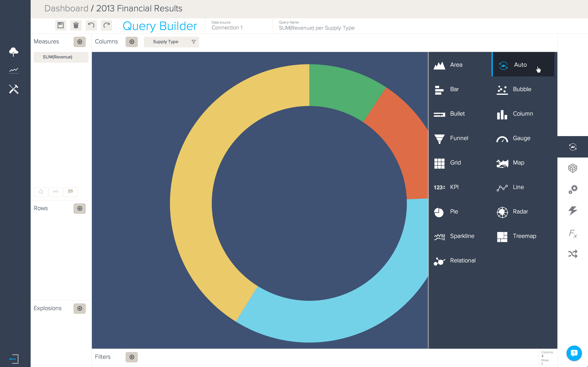Click the lightning bolt panel icon
The width and height of the screenshot is (588, 367).
pyautogui.click(x=573, y=210)
